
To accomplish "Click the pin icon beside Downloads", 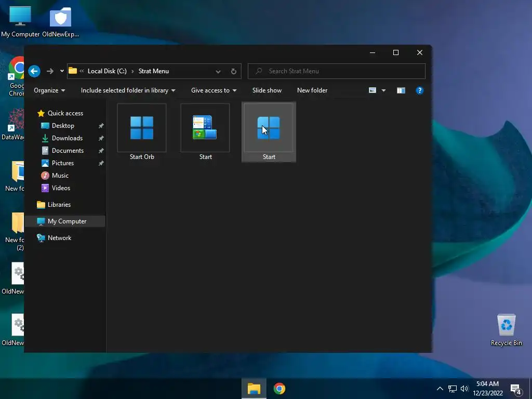I will (x=101, y=138).
